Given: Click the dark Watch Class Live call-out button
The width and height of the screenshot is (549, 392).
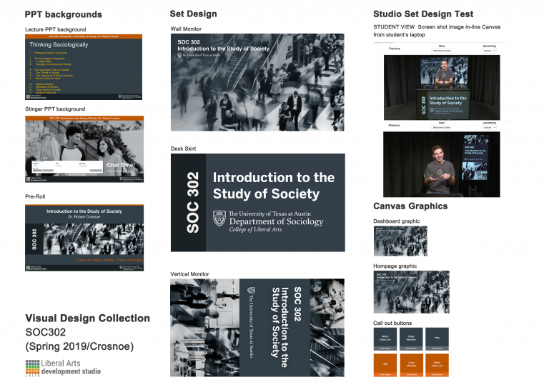Looking at the screenshot, I should 385,338.
